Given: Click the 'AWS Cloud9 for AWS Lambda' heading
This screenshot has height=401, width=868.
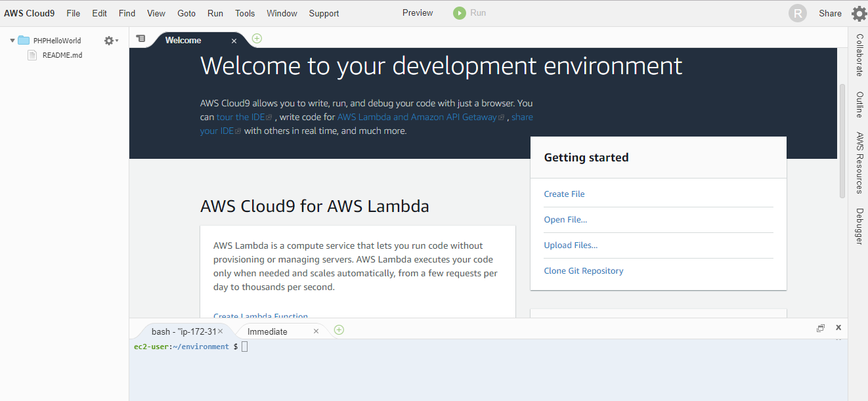Looking at the screenshot, I should tap(315, 206).
